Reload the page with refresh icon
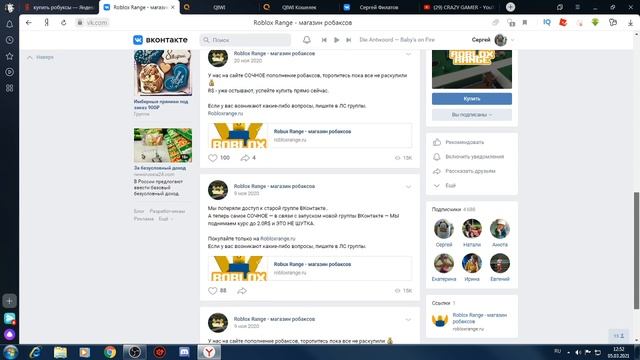Image resolution: width=640 pixels, height=360 pixels. 64,23
